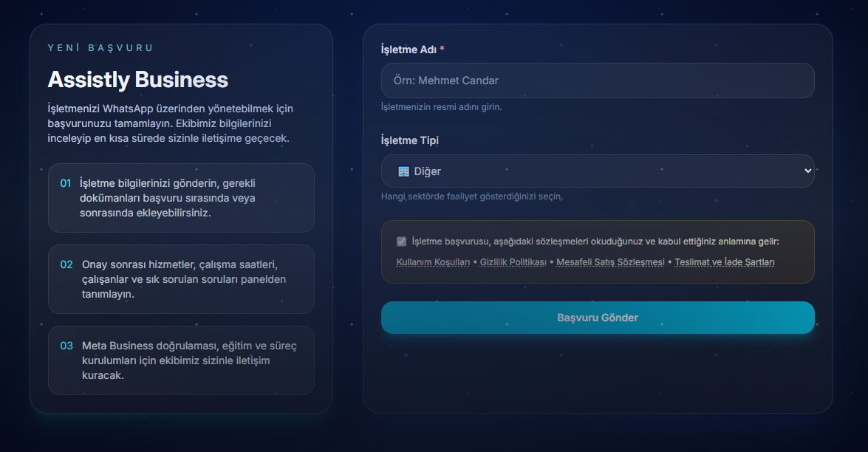This screenshot has width=868, height=452.
Task: Click the İşletme Adı field label
Action: [x=409, y=49]
